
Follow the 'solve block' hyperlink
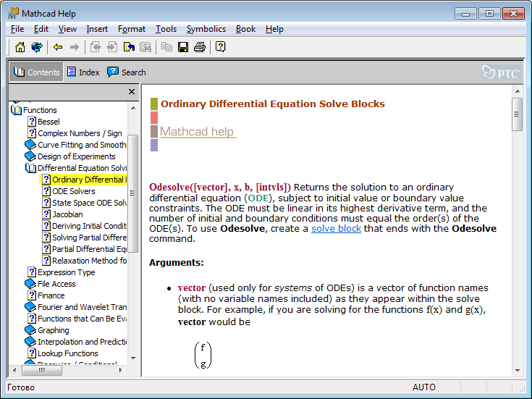[337, 229]
